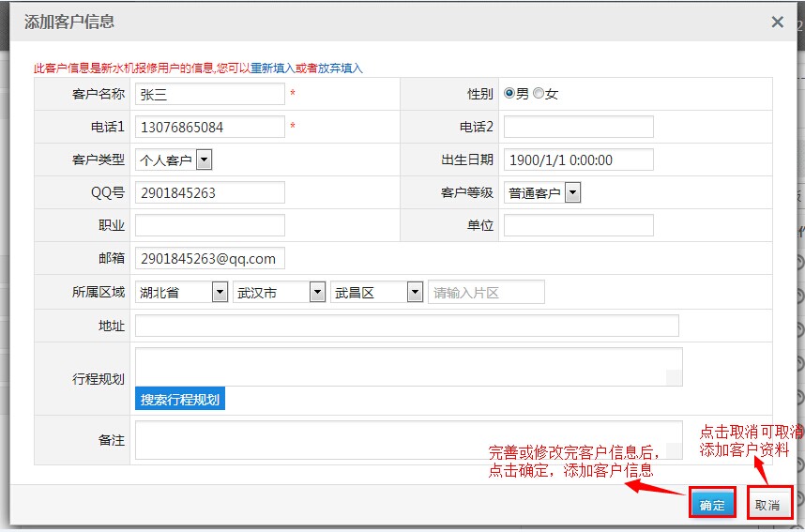Focus the 电话1 input field

point(209,127)
